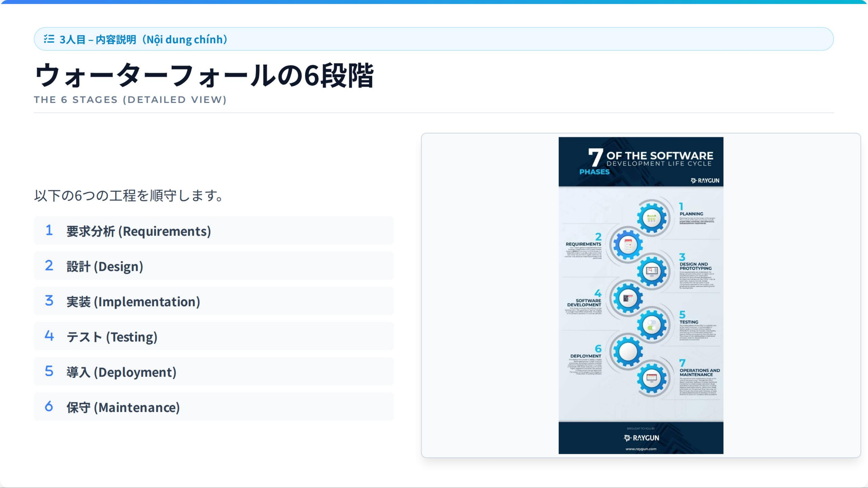Click the Testing gear with toggle symbol
The width and height of the screenshot is (868, 488).
pyautogui.click(x=652, y=325)
